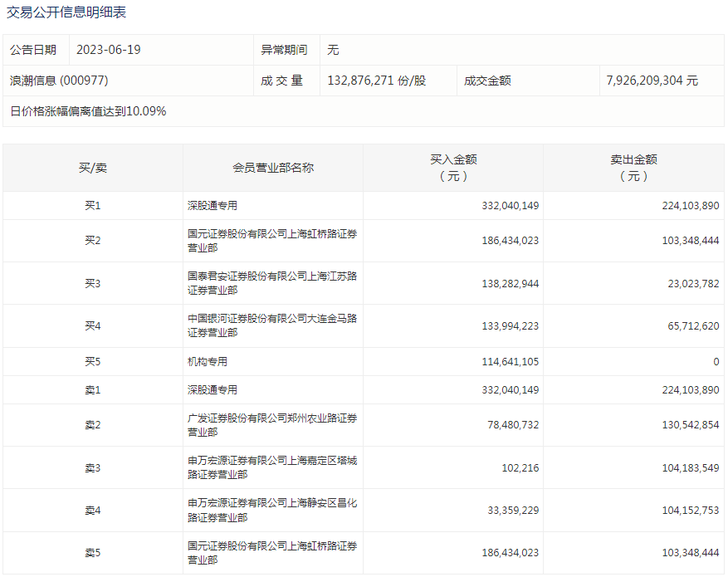Select 机构专用 in the 买5 row
The height and width of the screenshot is (577, 728).
point(208,362)
